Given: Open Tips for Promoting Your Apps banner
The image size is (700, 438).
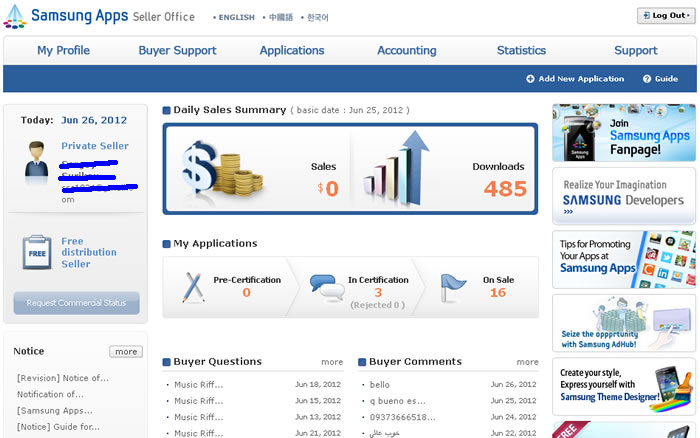Looking at the screenshot, I should pyautogui.click(x=624, y=259).
